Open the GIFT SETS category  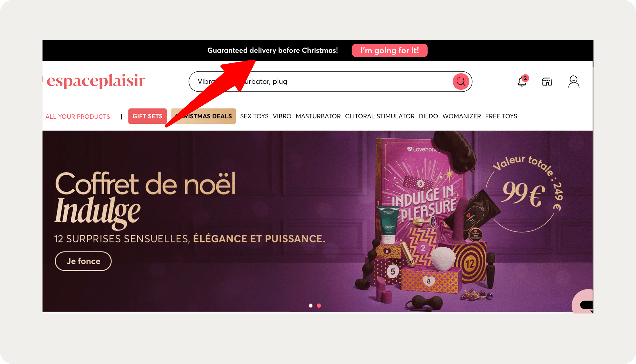pos(147,116)
